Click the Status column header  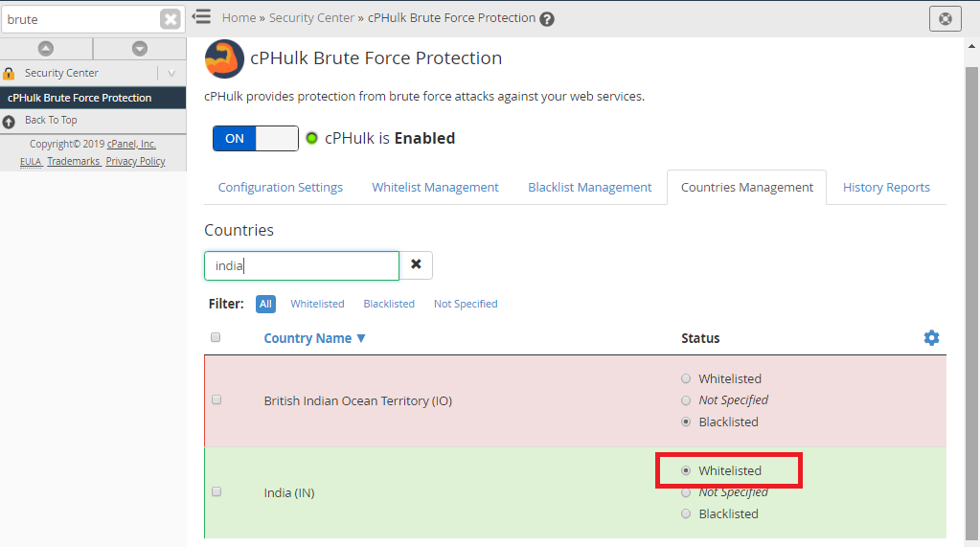click(x=700, y=338)
